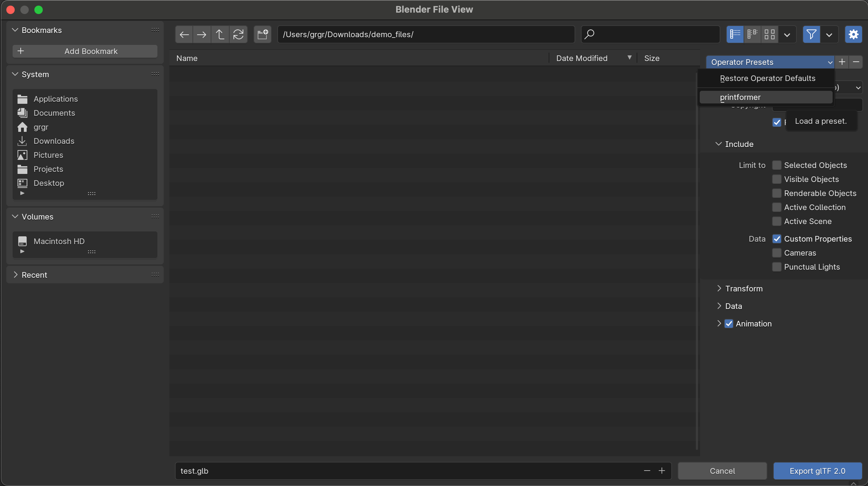Go to parent directory arrow
The image size is (868, 486).
click(220, 34)
